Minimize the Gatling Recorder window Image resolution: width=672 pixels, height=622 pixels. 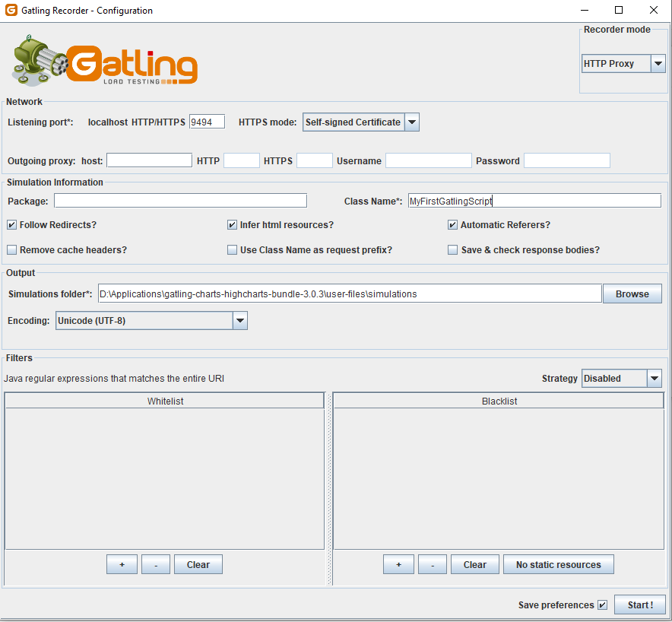pos(585,10)
